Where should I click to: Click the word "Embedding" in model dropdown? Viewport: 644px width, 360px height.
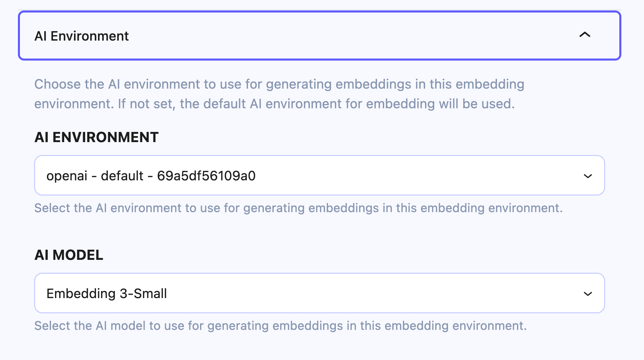pos(81,294)
